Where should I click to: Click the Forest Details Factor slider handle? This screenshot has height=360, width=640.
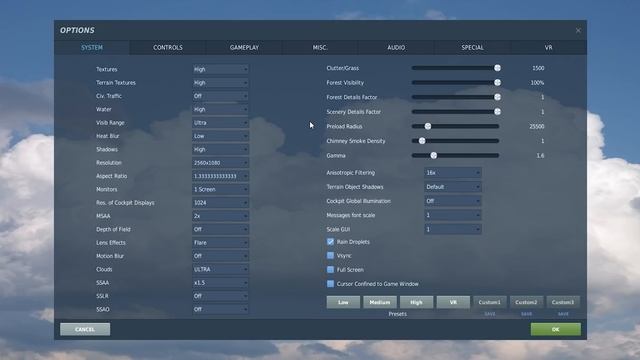[497, 97]
